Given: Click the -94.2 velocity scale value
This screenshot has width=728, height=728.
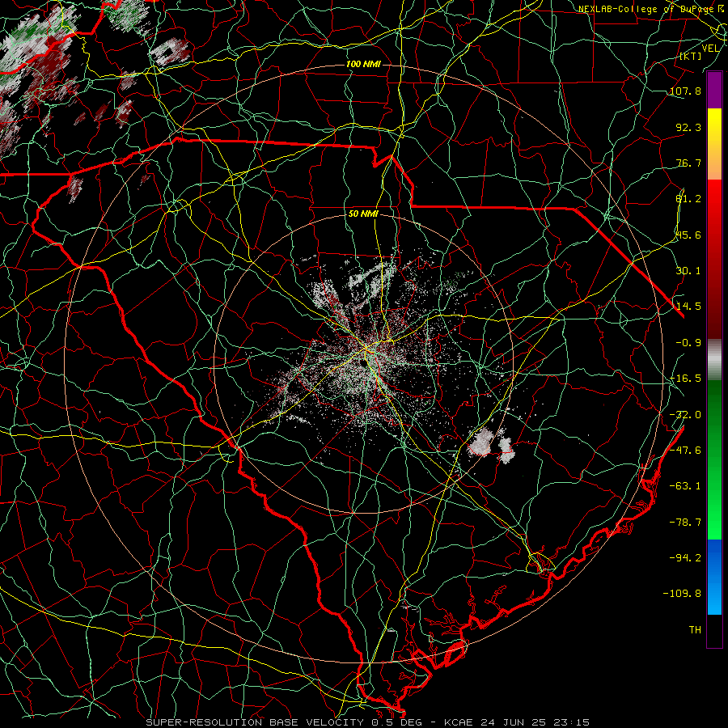Looking at the screenshot, I should click(x=685, y=558).
